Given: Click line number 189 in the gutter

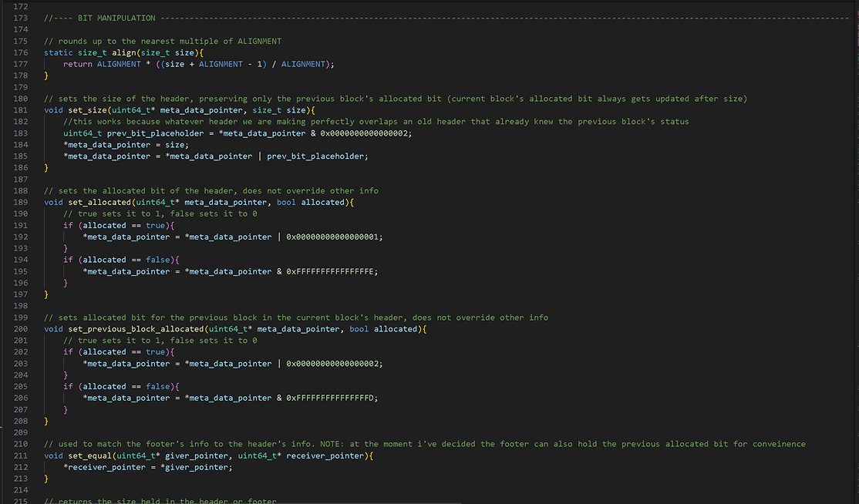Looking at the screenshot, I should coord(20,202).
